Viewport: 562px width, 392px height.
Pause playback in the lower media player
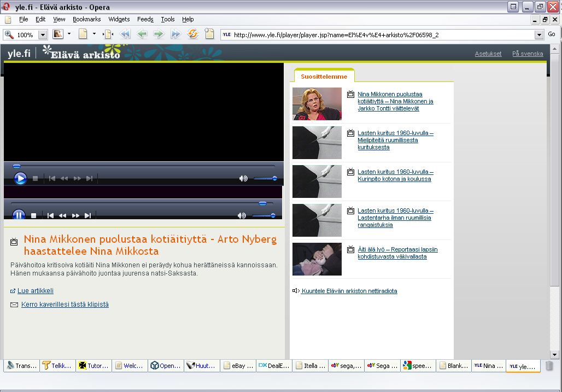tap(19, 215)
